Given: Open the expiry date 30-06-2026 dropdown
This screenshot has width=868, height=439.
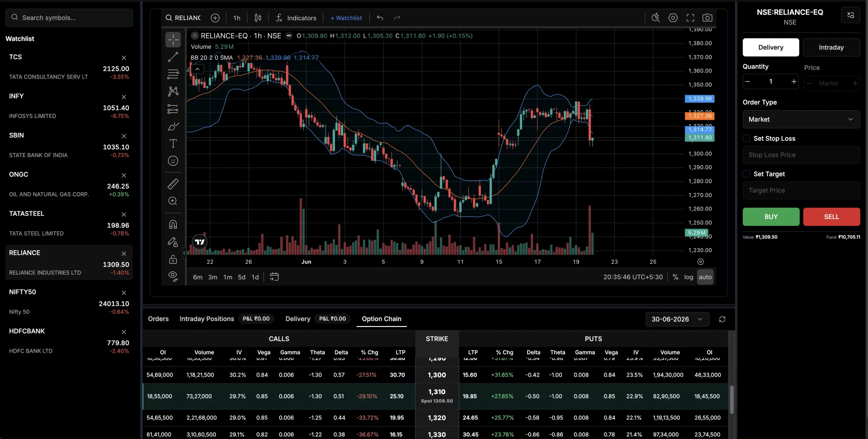Looking at the screenshot, I should [677, 319].
